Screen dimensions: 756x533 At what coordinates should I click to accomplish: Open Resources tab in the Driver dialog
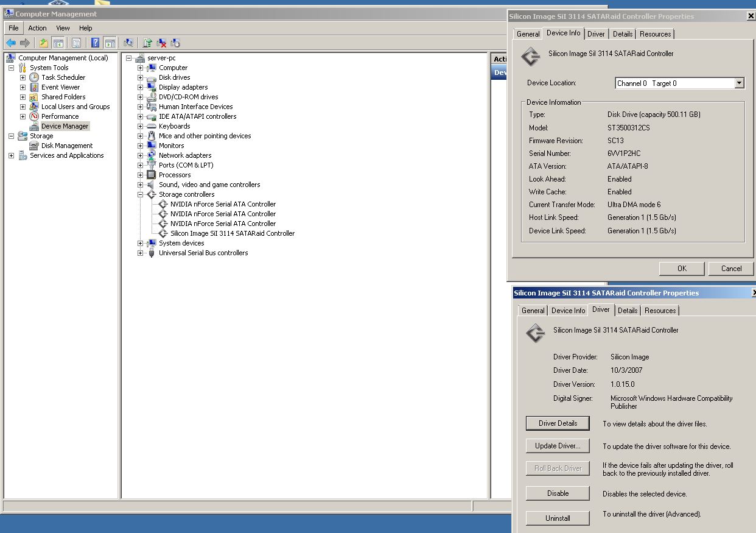click(660, 311)
